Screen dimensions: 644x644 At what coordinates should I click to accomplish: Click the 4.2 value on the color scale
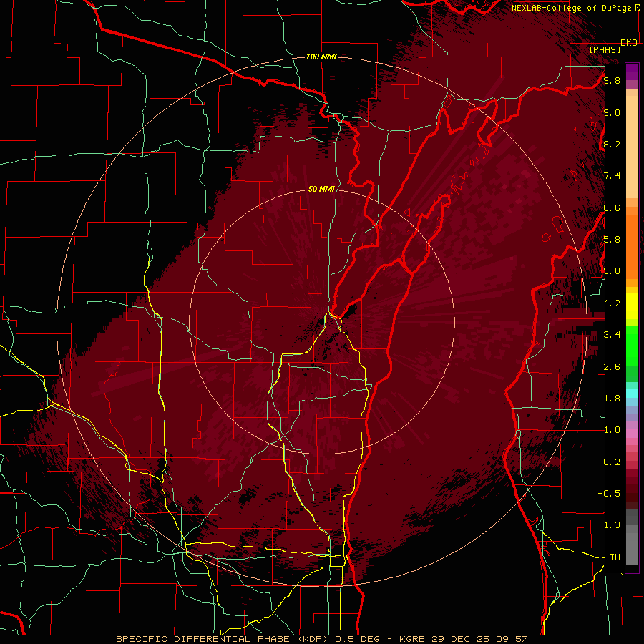pyautogui.click(x=612, y=303)
